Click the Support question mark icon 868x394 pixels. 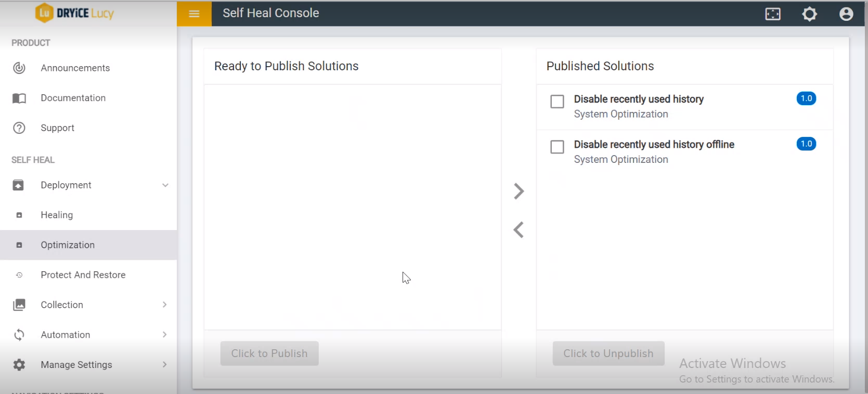(19, 128)
